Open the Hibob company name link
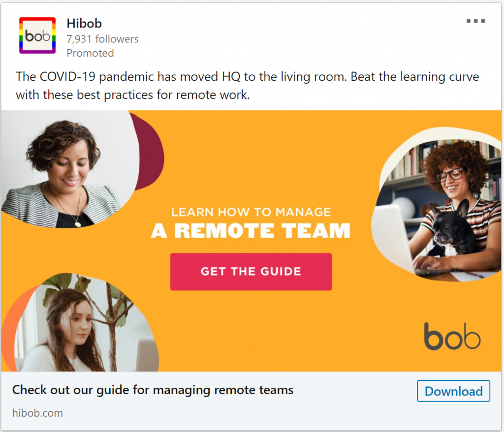Screen dimensions: 504x432 click(84, 24)
